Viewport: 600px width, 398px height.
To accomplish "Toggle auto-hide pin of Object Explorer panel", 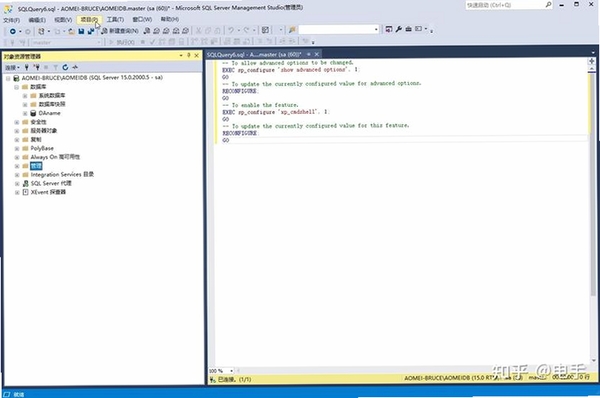I will 189,55.
